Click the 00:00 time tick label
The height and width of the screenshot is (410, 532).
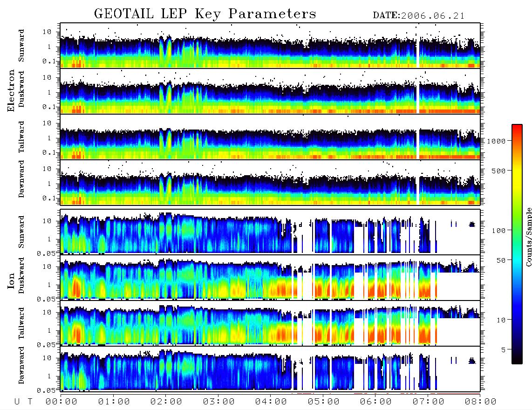click(61, 402)
